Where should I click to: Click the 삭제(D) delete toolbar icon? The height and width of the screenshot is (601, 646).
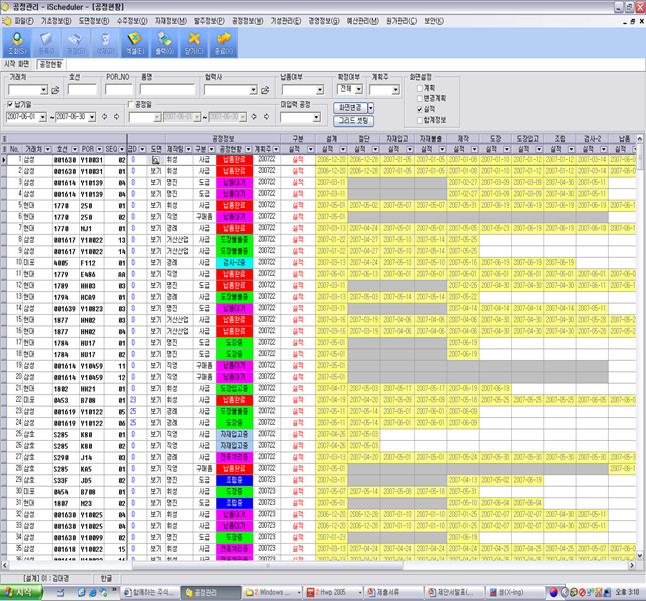click(105, 43)
